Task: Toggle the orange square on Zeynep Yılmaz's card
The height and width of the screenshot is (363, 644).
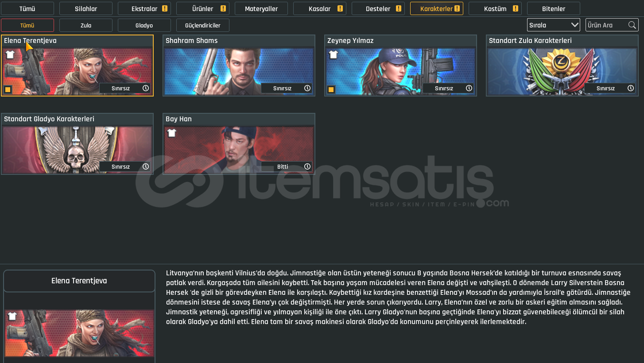Action: (x=331, y=90)
